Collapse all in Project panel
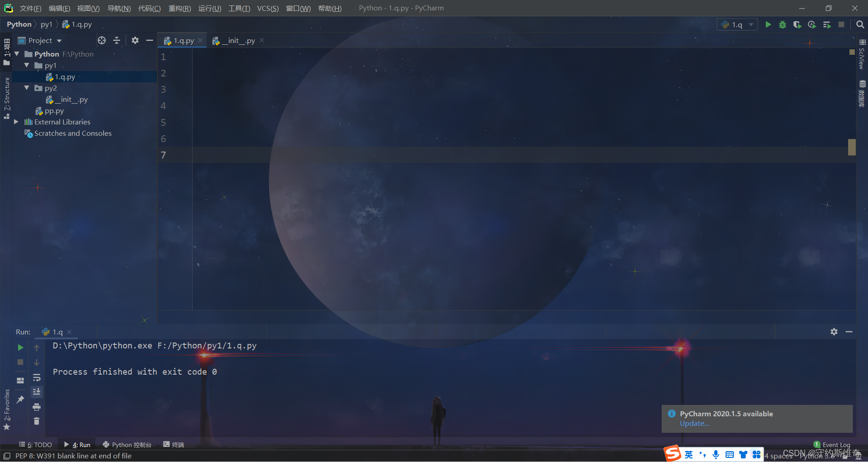Viewport: 868px width, 462px height. pyautogui.click(x=117, y=40)
